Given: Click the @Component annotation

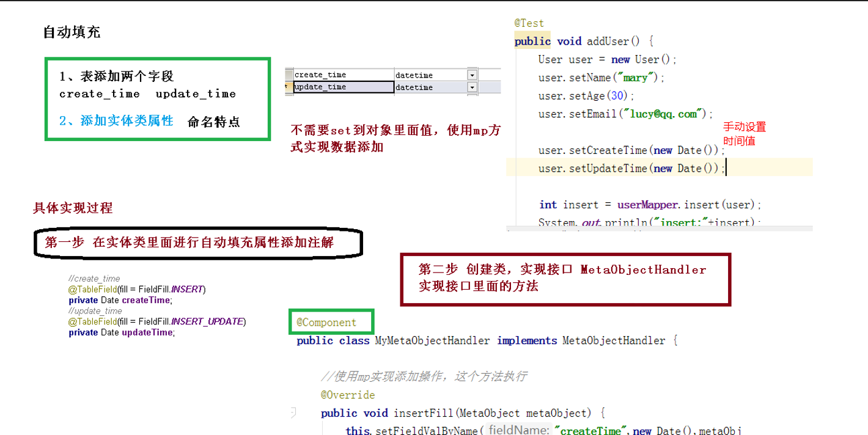Looking at the screenshot, I should pos(326,322).
